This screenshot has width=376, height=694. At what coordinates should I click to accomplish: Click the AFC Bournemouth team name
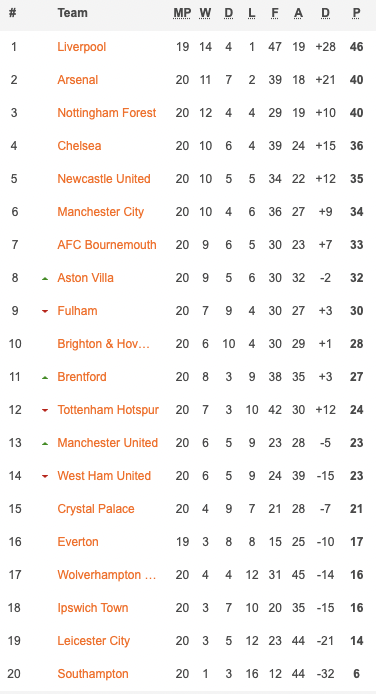coord(107,245)
